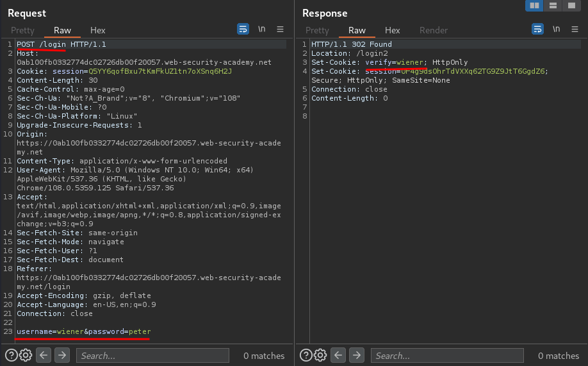
Task: Switch to combined tabbed layout view
Action: [571, 5]
